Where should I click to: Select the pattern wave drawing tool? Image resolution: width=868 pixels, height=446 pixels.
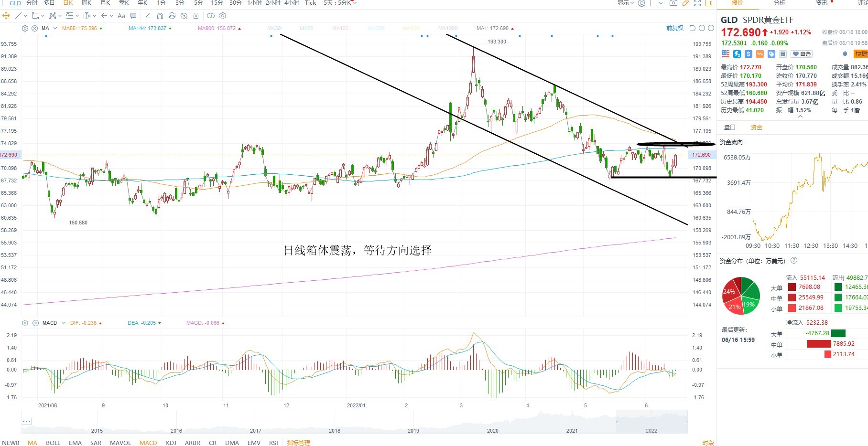click(x=53, y=16)
